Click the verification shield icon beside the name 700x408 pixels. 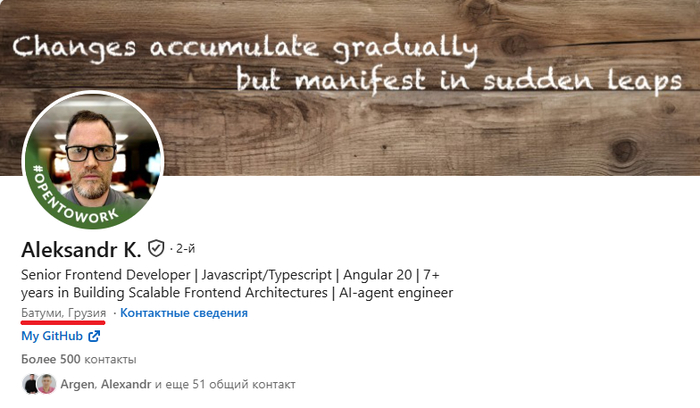click(156, 249)
